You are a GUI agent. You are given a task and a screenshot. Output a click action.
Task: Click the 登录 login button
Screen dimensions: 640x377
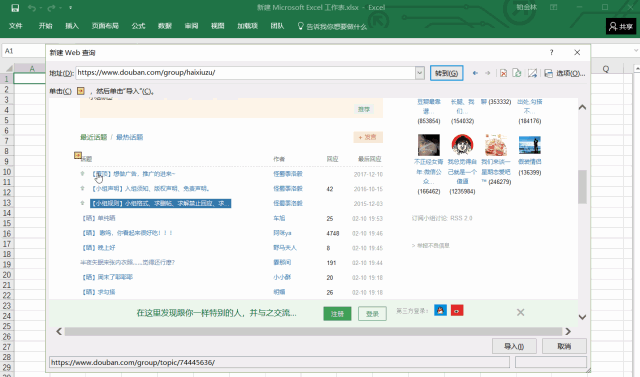372,313
